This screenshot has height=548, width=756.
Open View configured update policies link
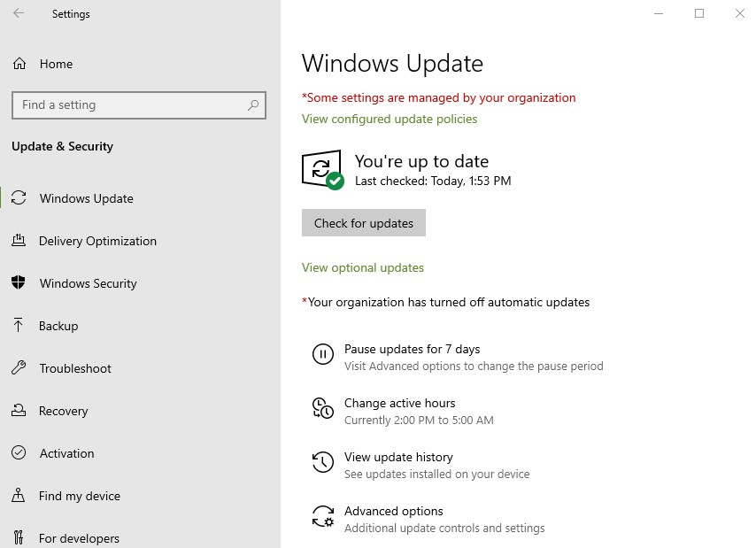click(390, 119)
